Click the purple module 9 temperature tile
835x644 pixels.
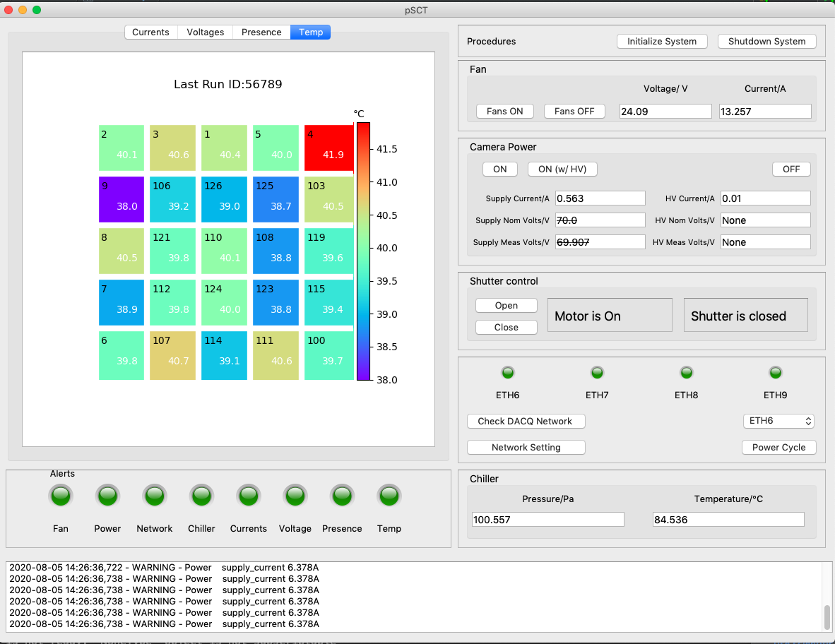pyautogui.click(x=122, y=200)
